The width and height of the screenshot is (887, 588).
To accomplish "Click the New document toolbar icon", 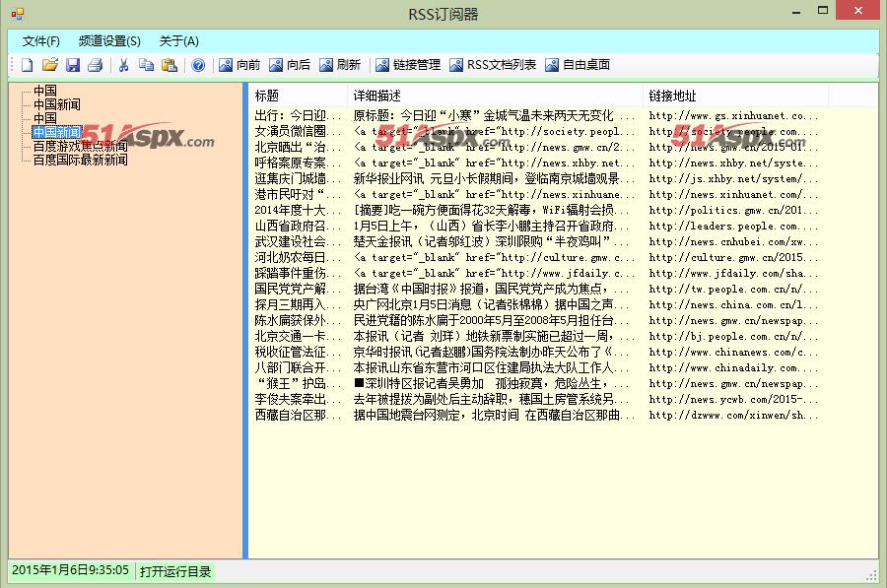I will 28,65.
